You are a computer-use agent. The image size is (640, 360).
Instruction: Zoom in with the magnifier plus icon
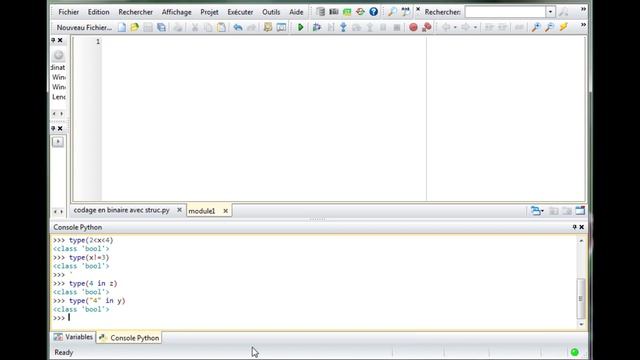click(x=536, y=27)
